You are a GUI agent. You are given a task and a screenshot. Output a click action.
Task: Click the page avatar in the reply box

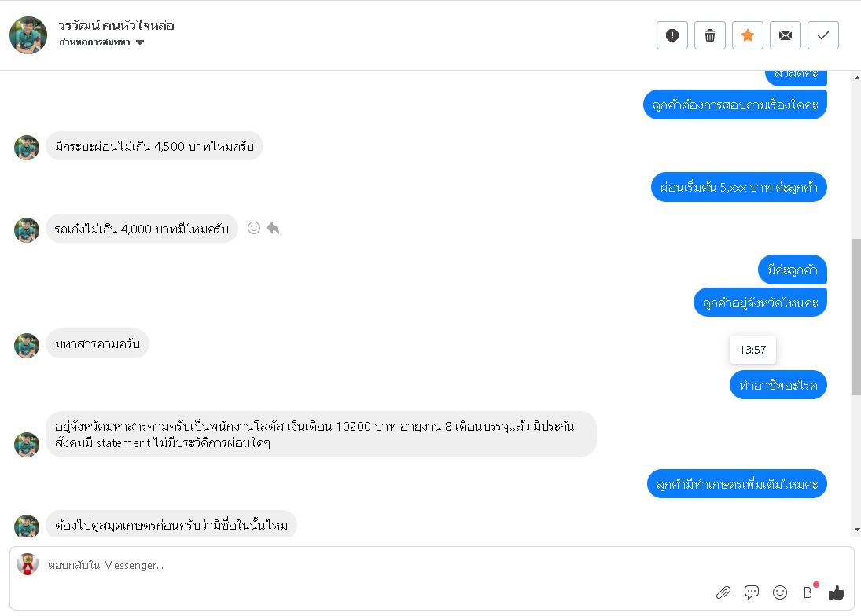coord(28,564)
